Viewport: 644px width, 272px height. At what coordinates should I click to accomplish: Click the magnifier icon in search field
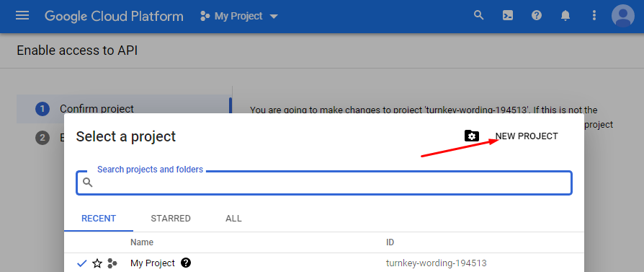click(x=87, y=183)
